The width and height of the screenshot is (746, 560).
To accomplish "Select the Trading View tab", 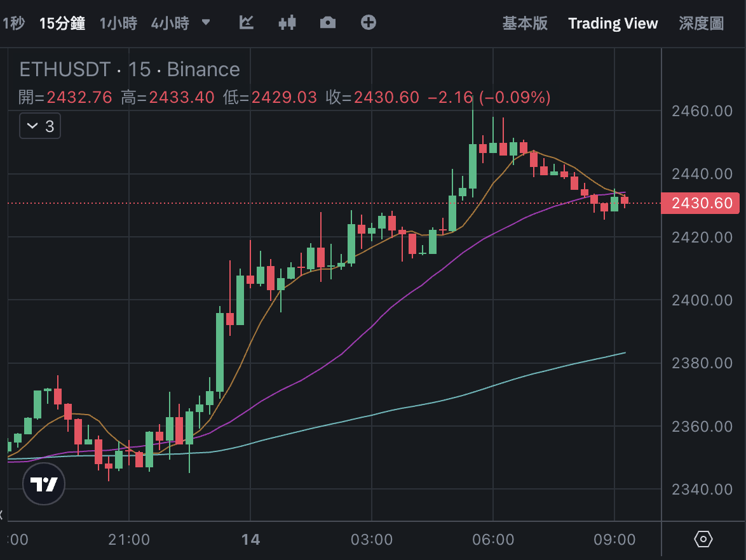I will click(613, 23).
